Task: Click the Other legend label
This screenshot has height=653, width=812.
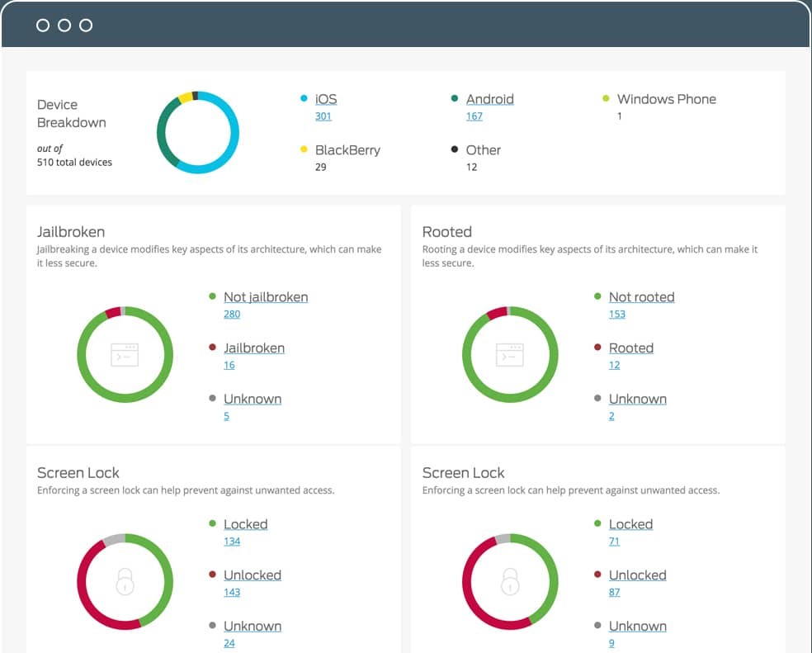Action: tap(484, 150)
